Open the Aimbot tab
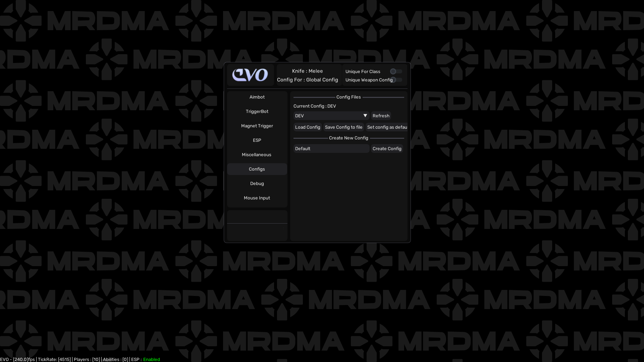The image size is (644, 362). (x=257, y=97)
